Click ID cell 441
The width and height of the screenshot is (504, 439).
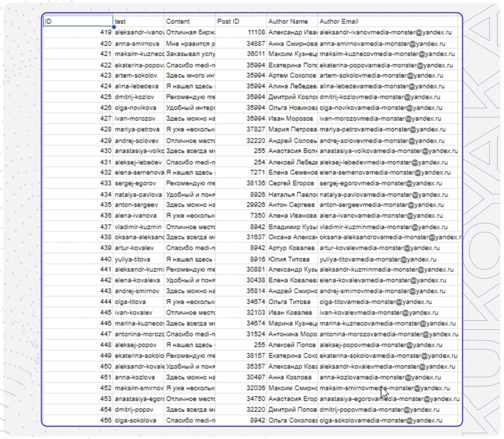coord(78,269)
